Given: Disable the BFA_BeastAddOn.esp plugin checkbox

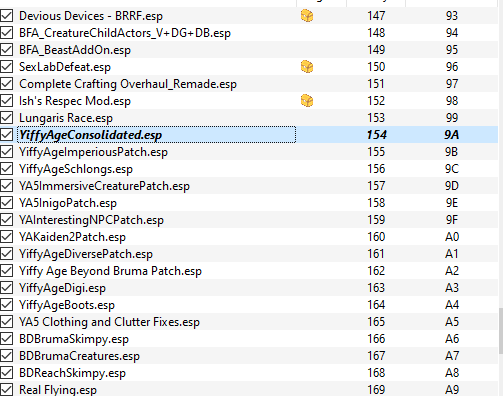Looking at the screenshot, I should 6,50.
